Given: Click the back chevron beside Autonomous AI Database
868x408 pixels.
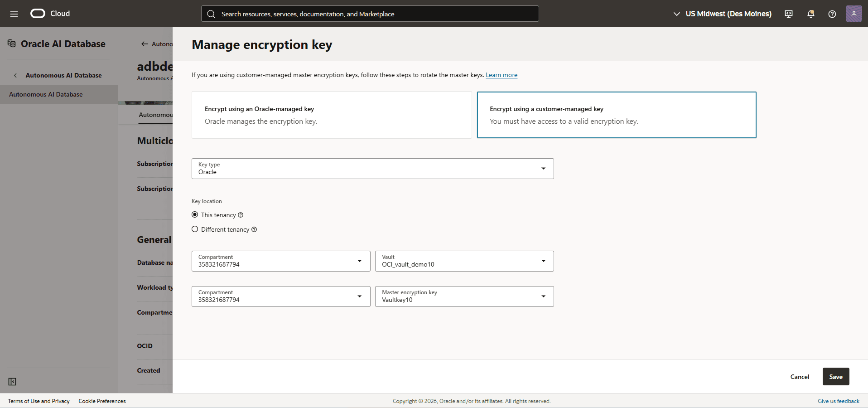Looking at the screenshot, I should click(15, 75).
